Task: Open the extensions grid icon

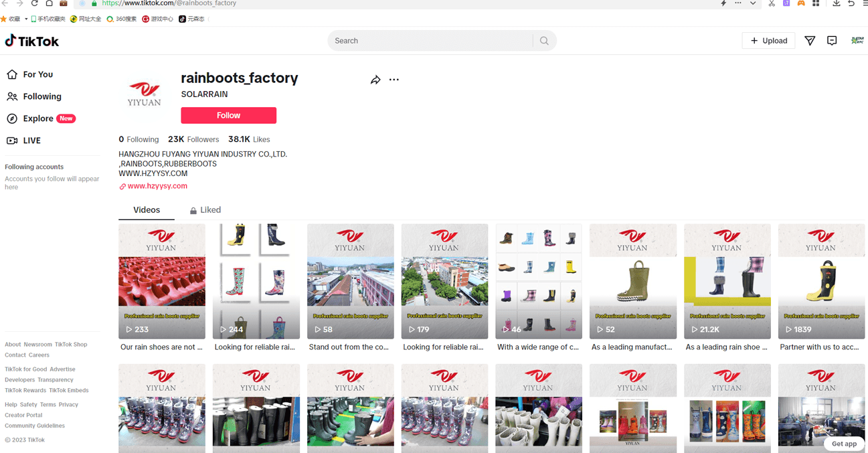Action: (x=816, y=3)
